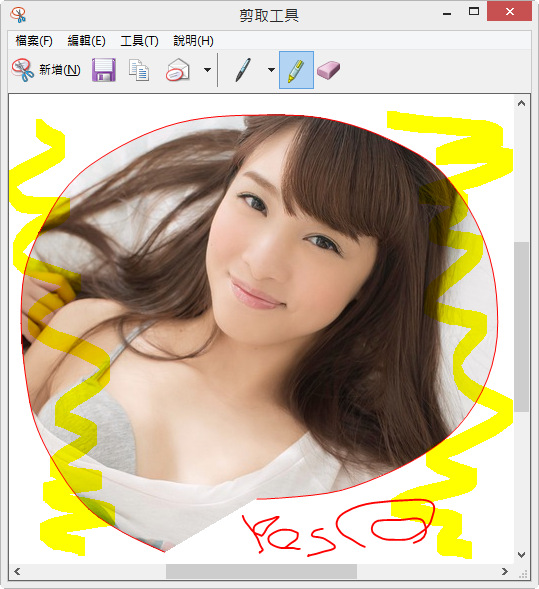Save the snip with floppy disk icon
Viewport: 539px width, 589px height.
[x=104, y=70]
